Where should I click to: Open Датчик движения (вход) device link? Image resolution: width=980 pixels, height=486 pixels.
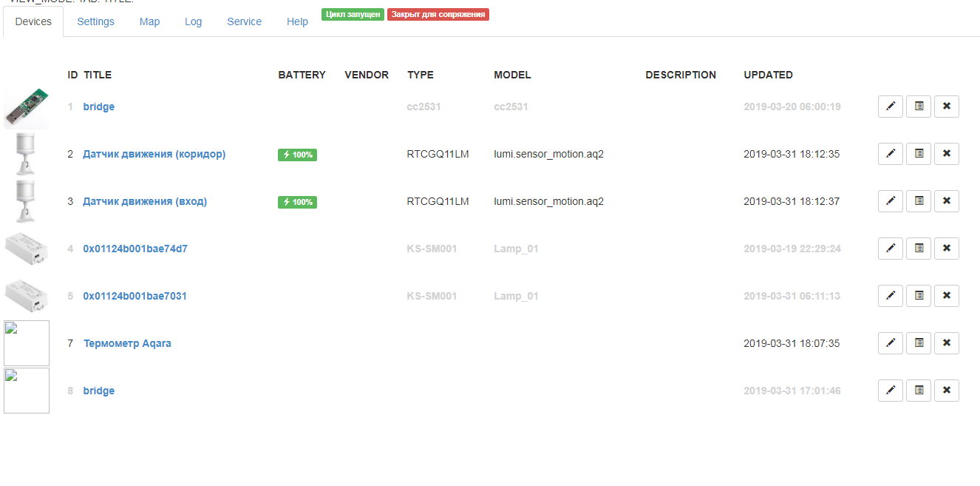click(x=145, y=201)
